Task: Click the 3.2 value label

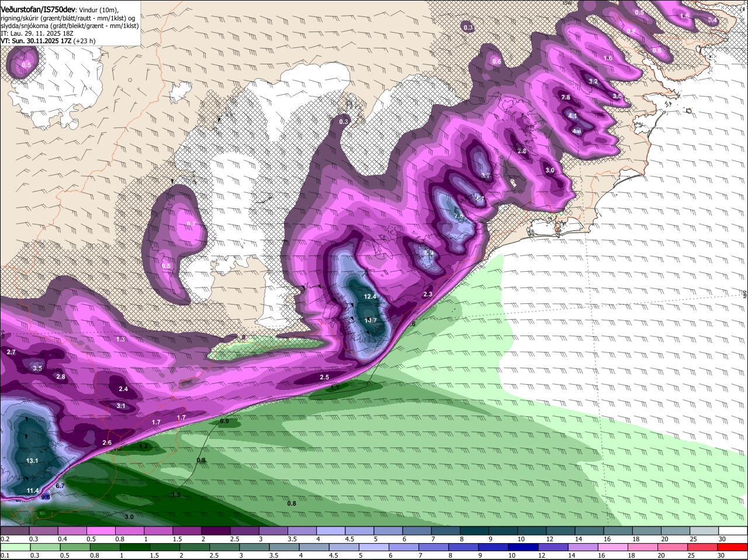Action: pos(593,81)
